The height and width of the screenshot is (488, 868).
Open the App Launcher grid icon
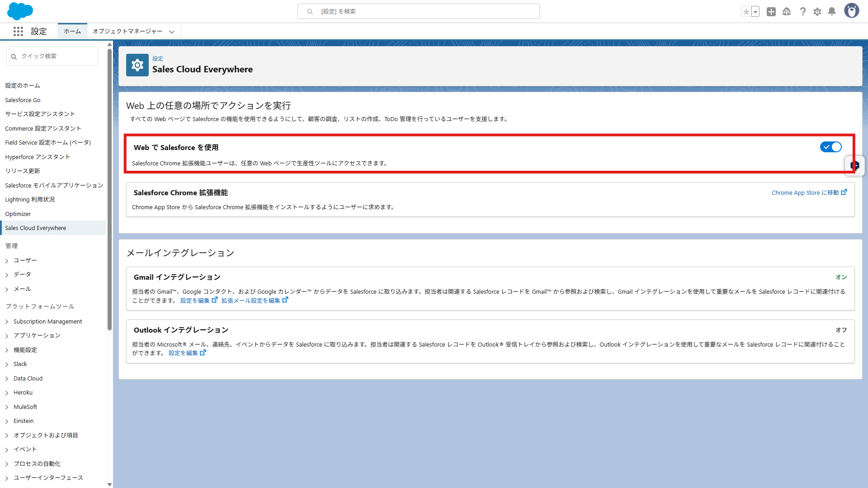coord(18,31)
